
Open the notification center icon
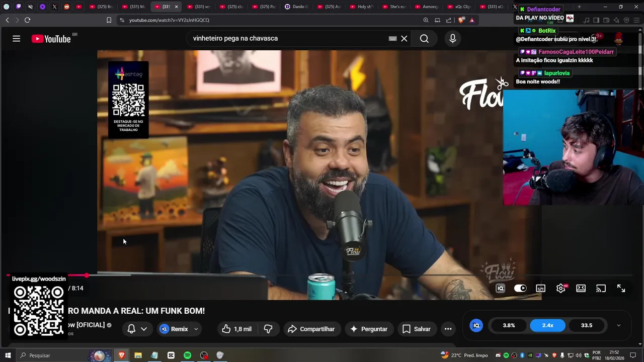[633, 355]
